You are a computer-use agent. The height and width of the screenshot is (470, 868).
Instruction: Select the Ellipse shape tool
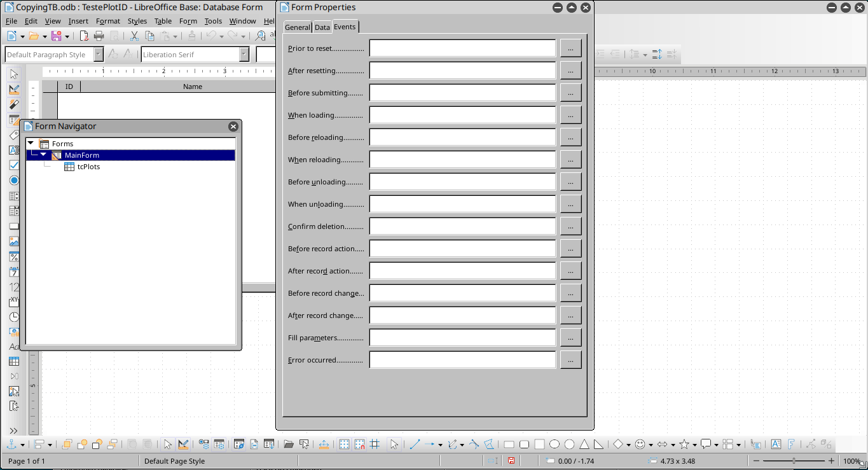click(555, 445)
